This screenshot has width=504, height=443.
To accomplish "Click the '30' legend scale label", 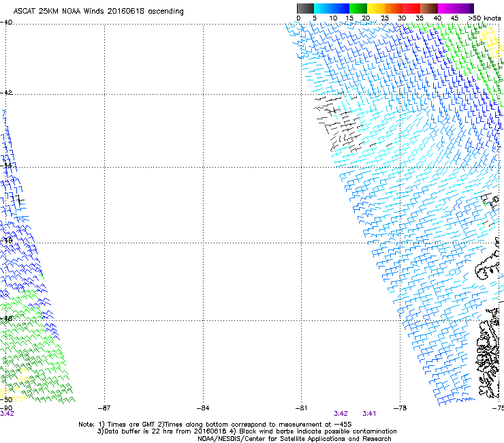I will tap(402, 18).
